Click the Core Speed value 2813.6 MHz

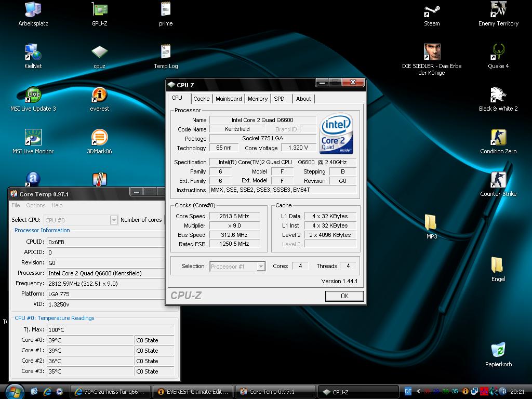point(234,216)
